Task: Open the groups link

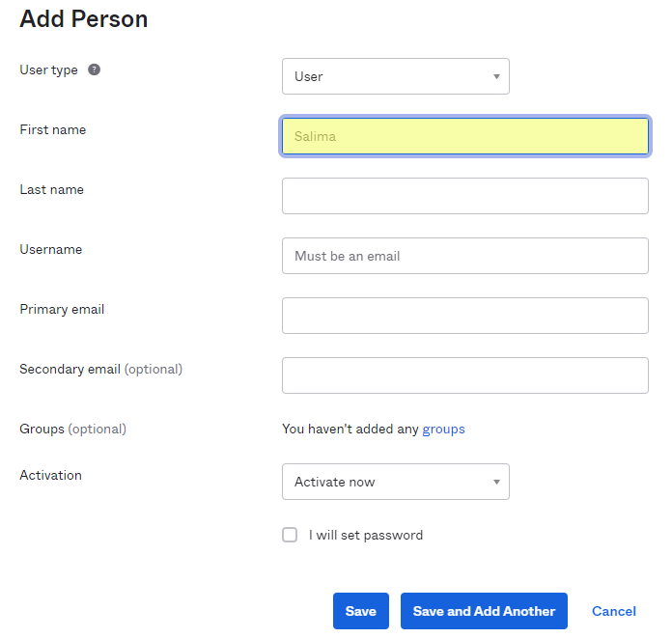Action: (443, 429)
